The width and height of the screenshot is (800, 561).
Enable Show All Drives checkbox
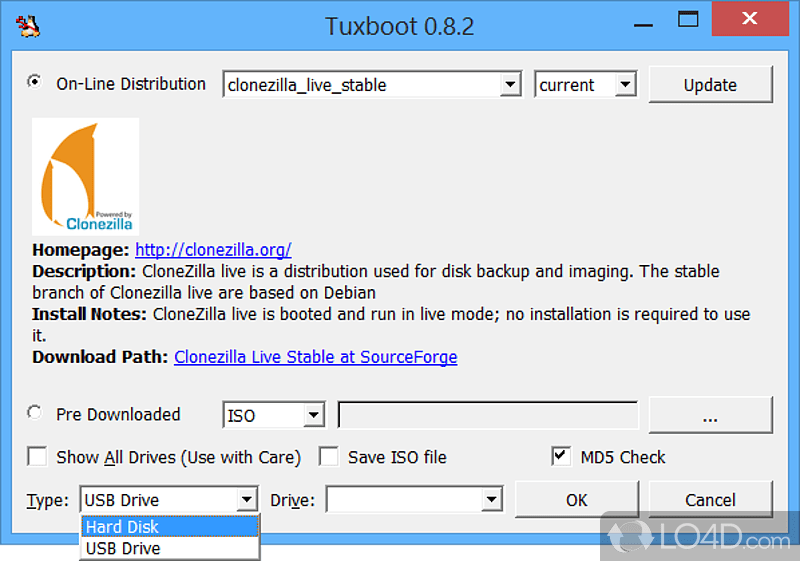(x=37, y=456)
